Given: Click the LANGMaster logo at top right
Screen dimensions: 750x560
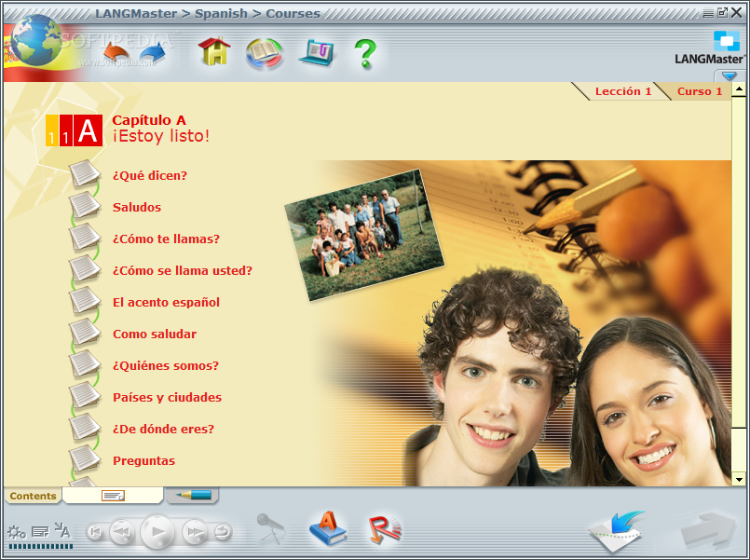Looking at the screenshot, I should (x=710, y=48).
